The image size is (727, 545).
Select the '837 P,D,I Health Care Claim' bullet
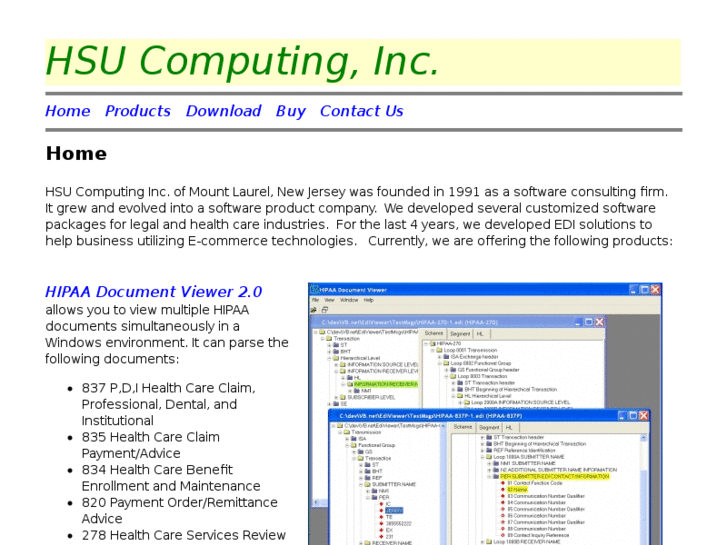pyautogui.click(x=168, y=404)
